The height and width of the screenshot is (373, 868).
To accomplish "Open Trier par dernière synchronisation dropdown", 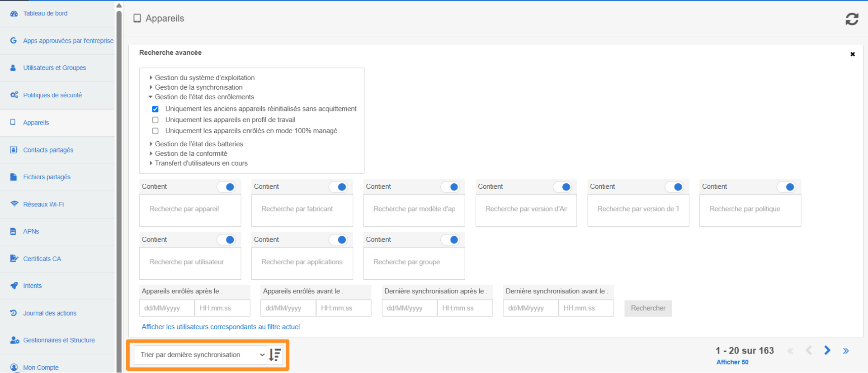I will point(201,355).
